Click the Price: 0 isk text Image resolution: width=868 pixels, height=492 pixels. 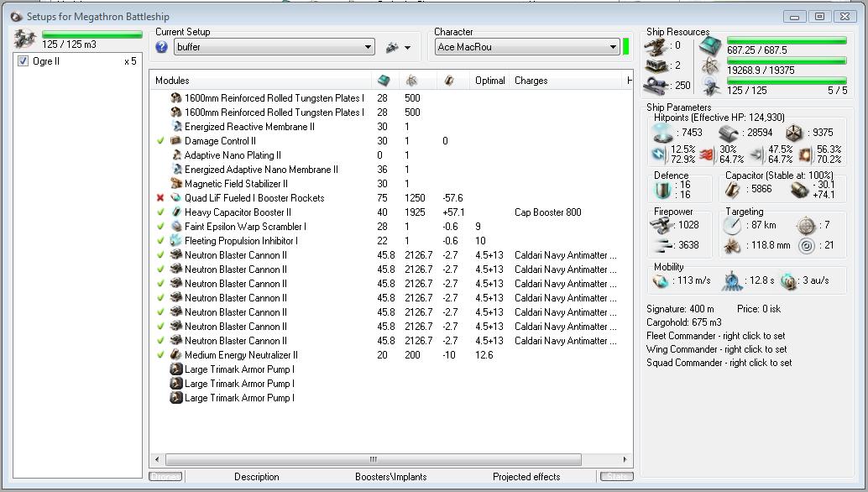pos(758,309)
